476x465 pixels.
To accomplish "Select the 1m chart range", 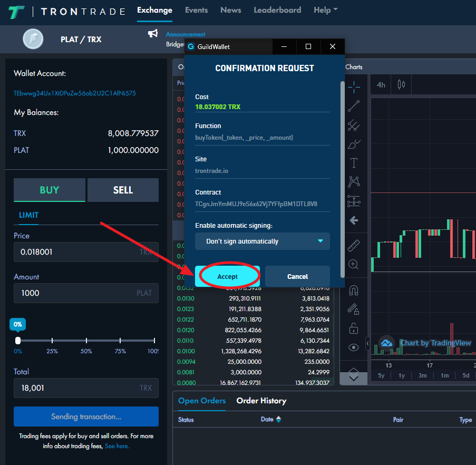I will (x=445, y=375).
